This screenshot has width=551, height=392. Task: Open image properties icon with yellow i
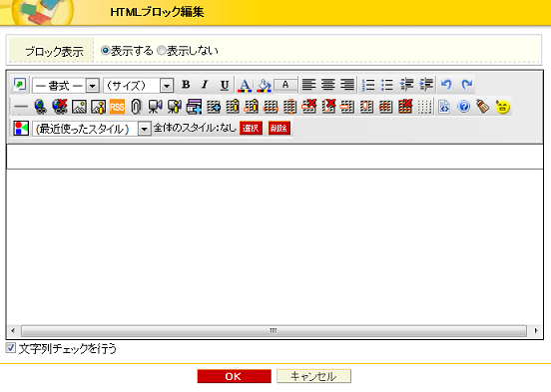click(x=98, y=107)
